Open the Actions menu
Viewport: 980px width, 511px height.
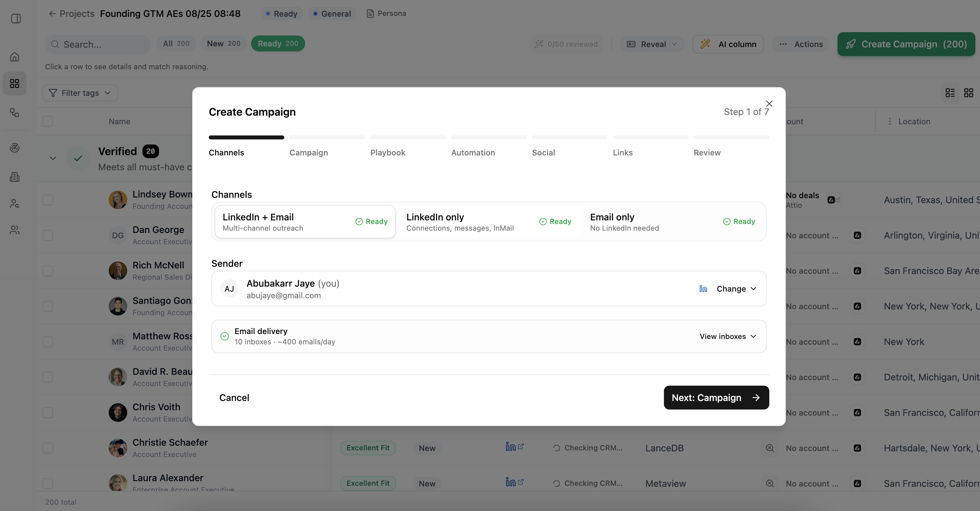(x=801, y=44)
